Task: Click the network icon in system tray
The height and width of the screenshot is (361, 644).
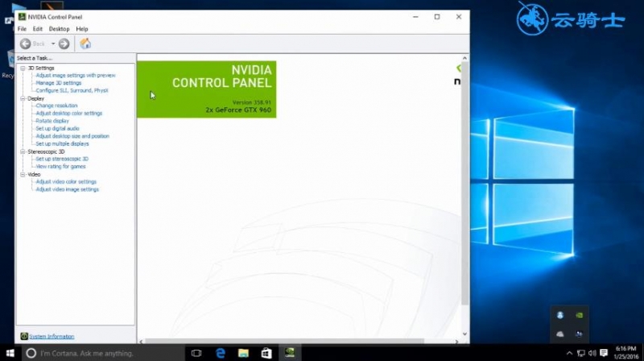Action: pos(580,353)
